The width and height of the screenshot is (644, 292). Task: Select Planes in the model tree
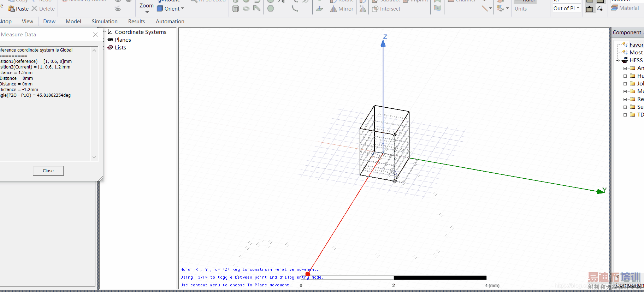[x=123, y=40]
